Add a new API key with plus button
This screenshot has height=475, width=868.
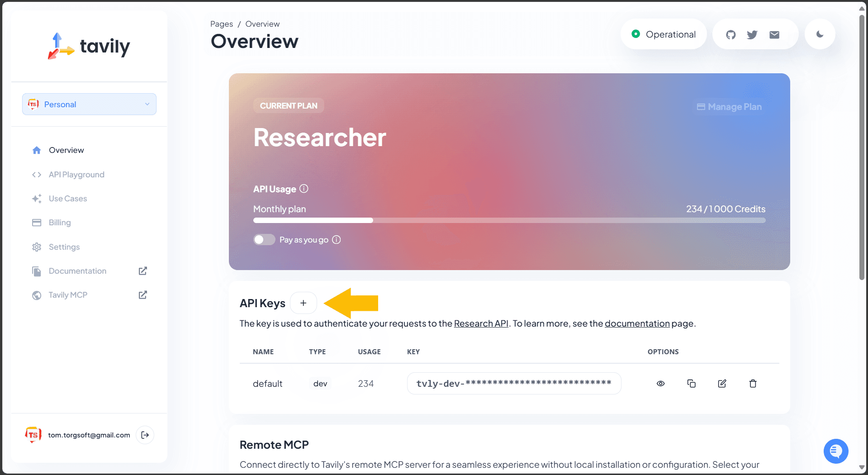pyautogui.click(x=303, y=303)
